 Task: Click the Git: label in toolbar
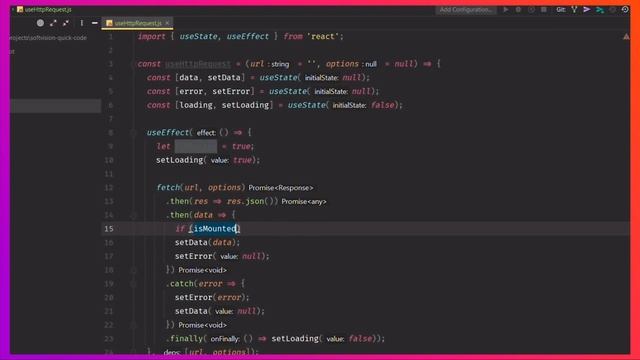pos(561,9)
